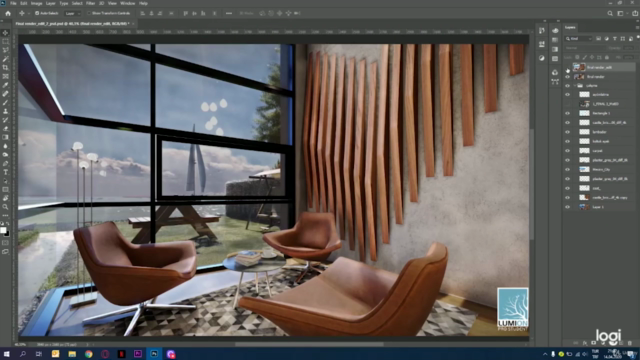
Task: Hide the Layer 1 layer
Action: coord(567,207)
